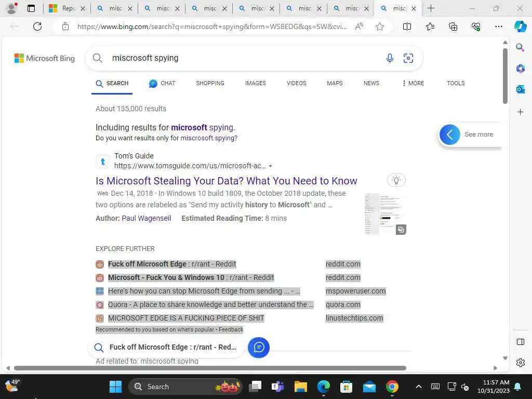This screenshot has height=399, width=532.
Task: Open Google Chrome from taskbar
Action: click(x=392, y=387)
